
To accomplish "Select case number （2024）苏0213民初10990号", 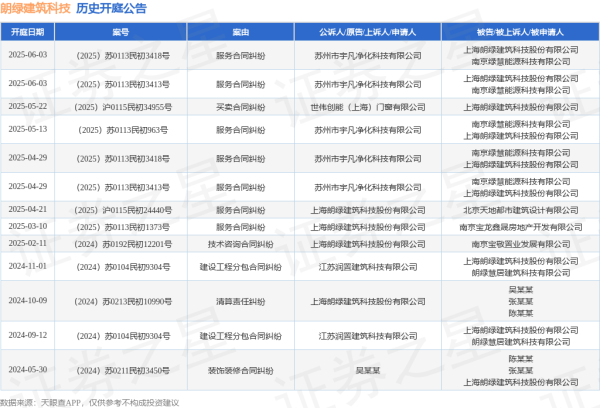I will pyautogui.click(x=122, y=302).
